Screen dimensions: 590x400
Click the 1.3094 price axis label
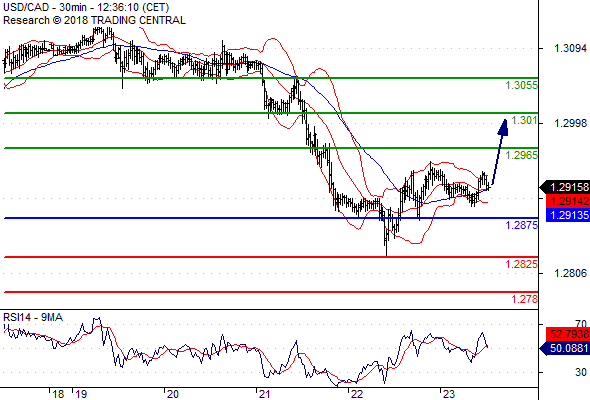click(570, 48)
